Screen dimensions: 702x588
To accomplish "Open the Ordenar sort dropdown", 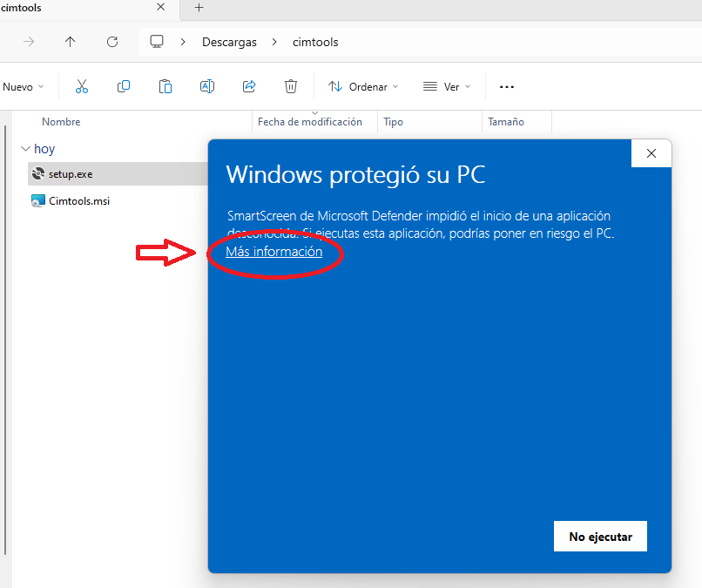I will tap(363, 87).
